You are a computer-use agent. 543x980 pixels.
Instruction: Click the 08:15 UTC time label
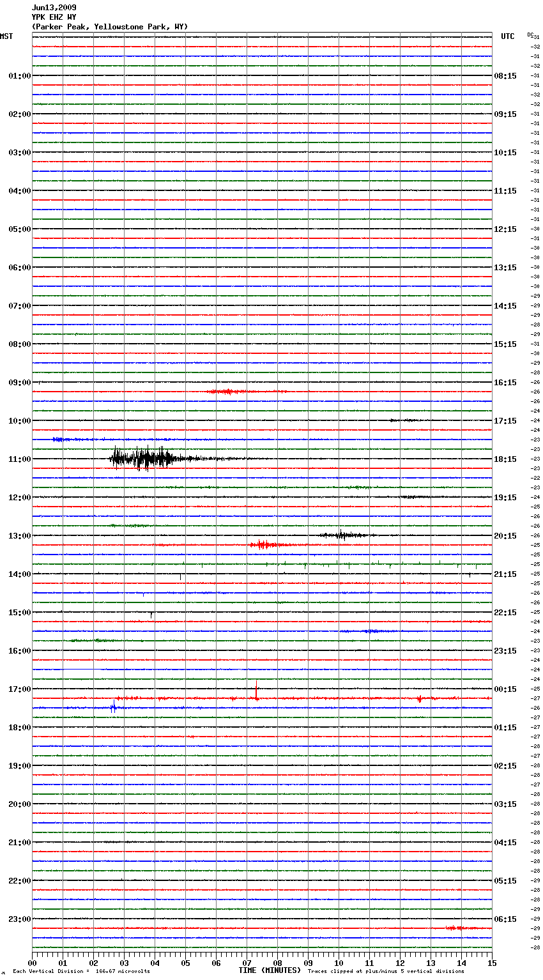[x=505, y=76]
